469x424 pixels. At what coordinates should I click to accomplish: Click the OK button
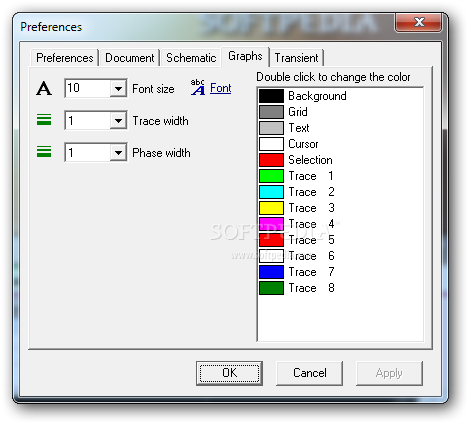(x=229, y=373)
